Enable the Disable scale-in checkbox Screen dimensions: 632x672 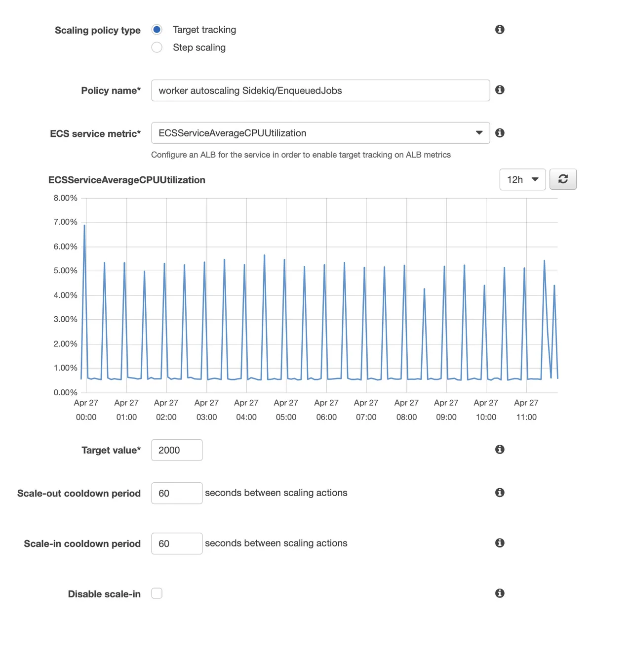(x=157, y=593)
